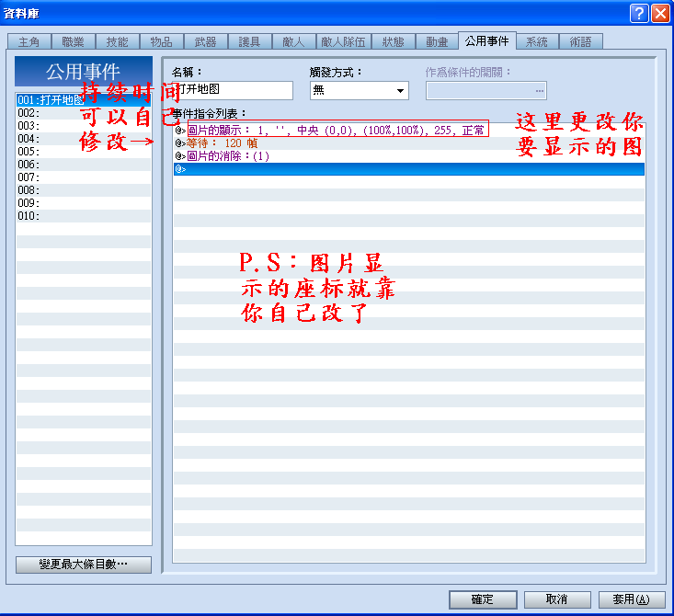Switch to the 護具 tab
This screenshot has height=616, width=674.
click(x=250, y=41)
